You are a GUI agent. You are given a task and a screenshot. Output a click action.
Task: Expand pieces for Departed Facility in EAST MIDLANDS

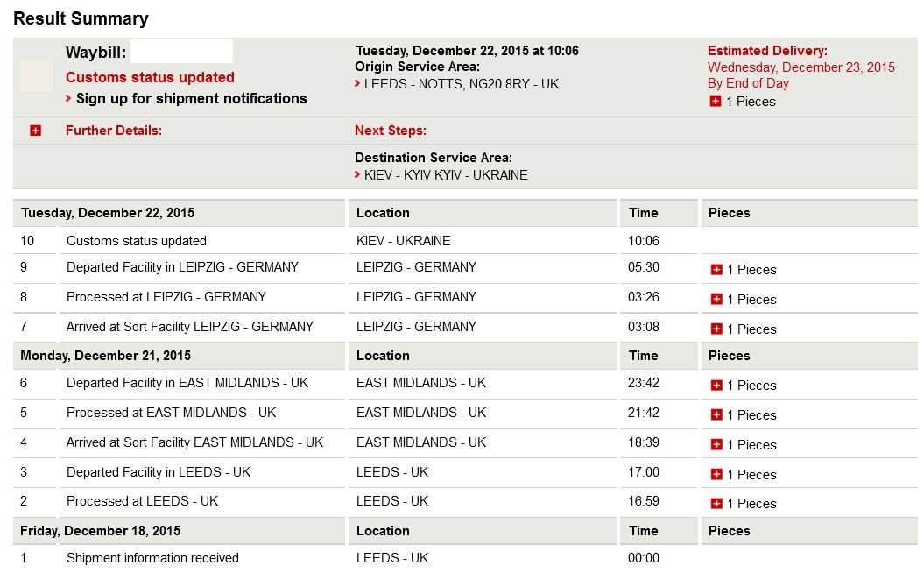point(716,385)
